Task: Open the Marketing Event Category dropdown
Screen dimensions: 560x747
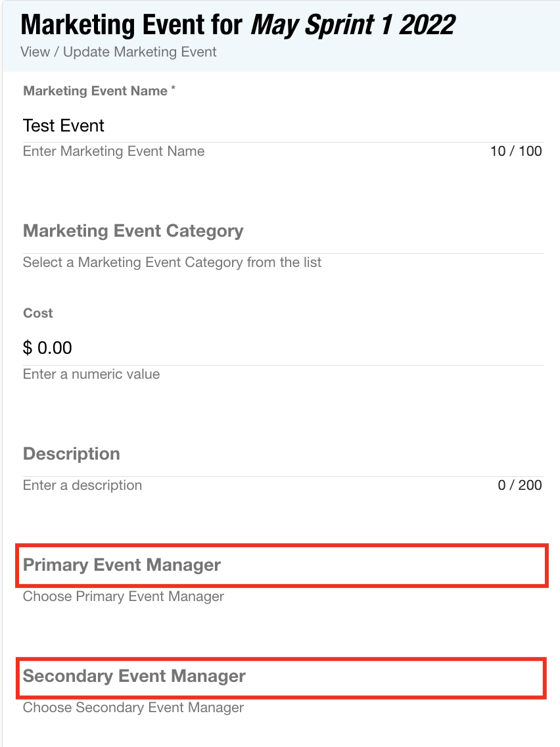Action: (x=283, y=231)
